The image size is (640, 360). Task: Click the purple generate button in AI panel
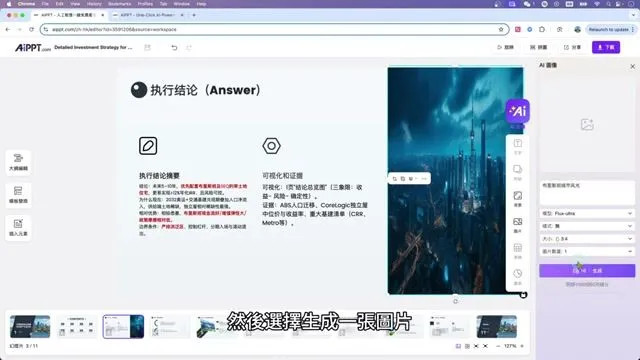click(587, 271)
